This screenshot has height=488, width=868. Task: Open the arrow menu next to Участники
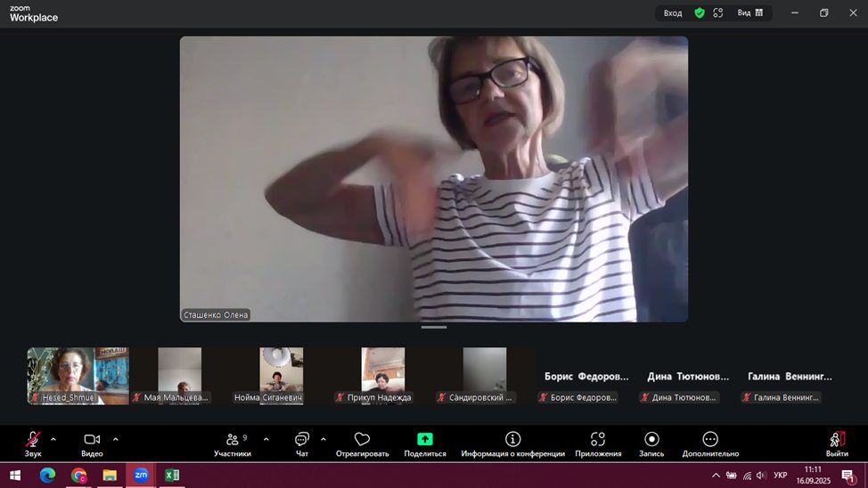point(266,439)
